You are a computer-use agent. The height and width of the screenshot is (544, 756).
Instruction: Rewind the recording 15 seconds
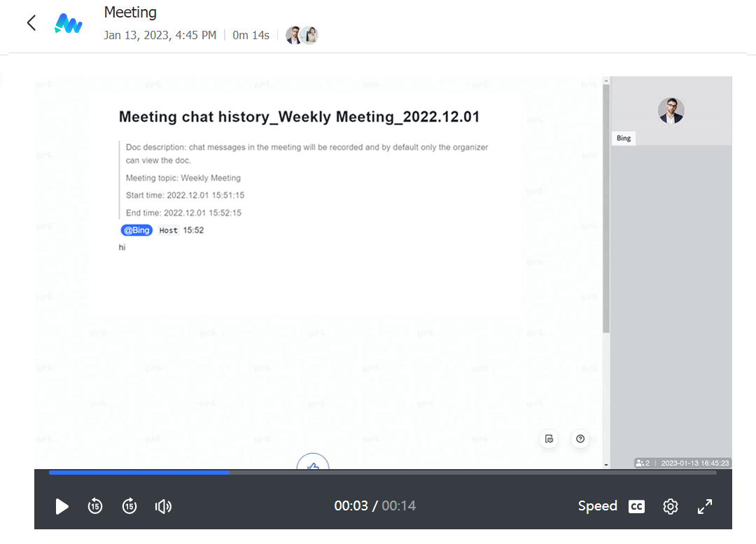(x=95, y=506)
